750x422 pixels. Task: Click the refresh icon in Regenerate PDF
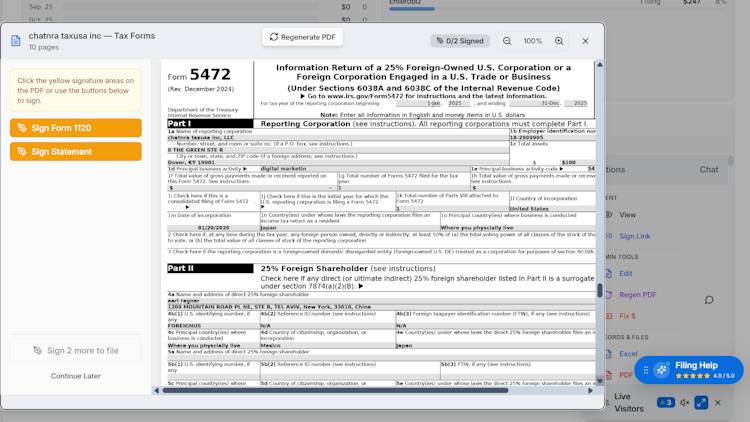(x=274, y=37)
